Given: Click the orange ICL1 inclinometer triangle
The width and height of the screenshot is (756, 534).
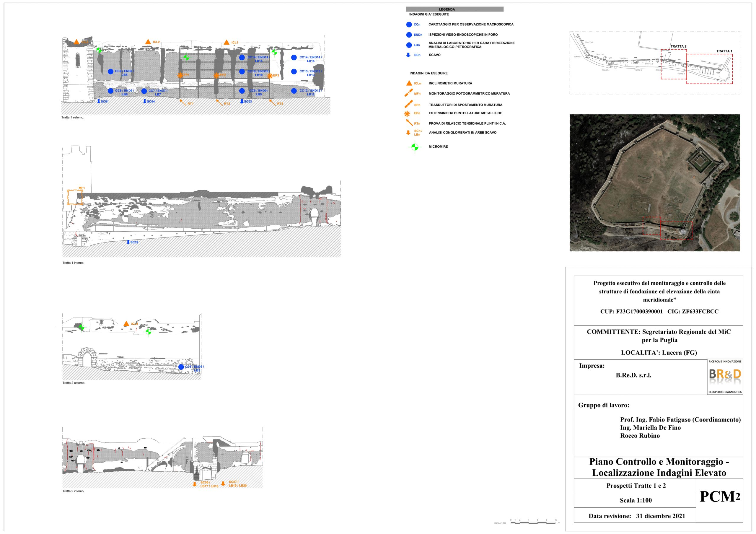Looking at the screenshot, I should (x=227, y=42).
